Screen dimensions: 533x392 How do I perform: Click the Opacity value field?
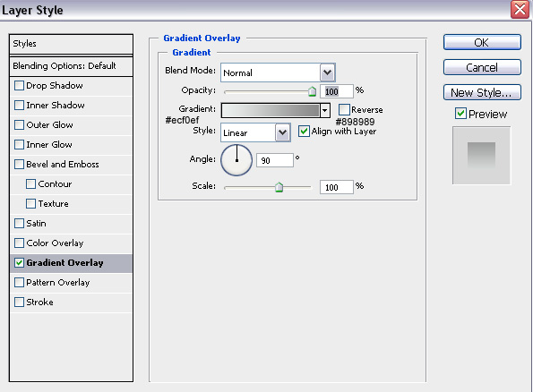coord(337,91)
